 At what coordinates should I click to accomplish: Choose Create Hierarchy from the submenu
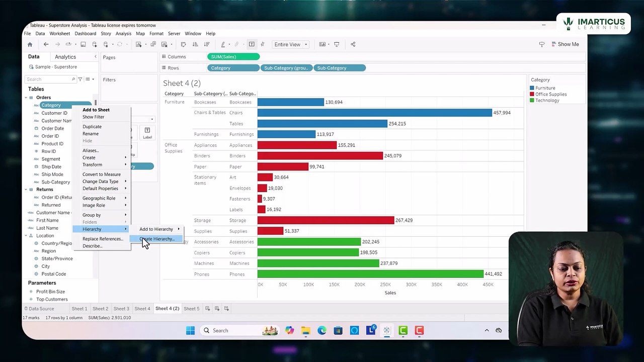(x=157, y=239)
